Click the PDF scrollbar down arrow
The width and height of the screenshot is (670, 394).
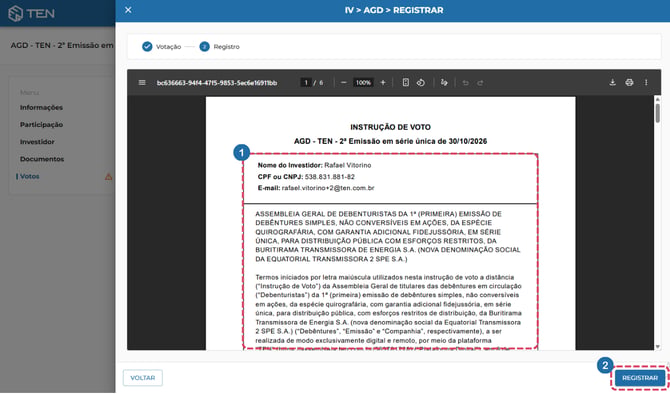pyautogui.click(x=658, y=347)
